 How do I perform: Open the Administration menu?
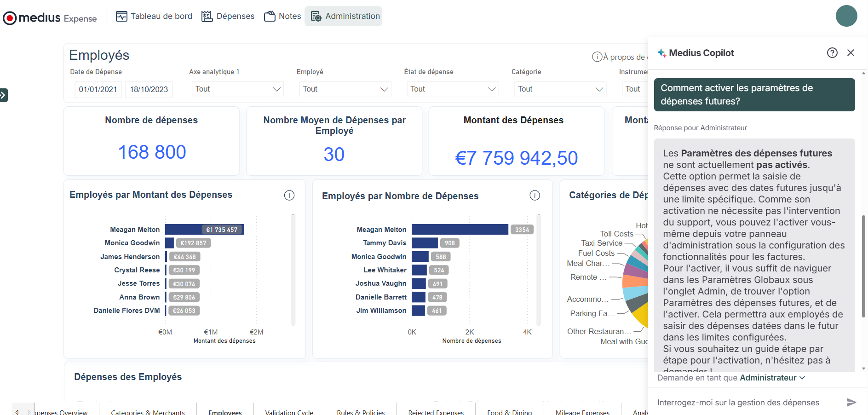pyautogui.click(x=343, y=16)
